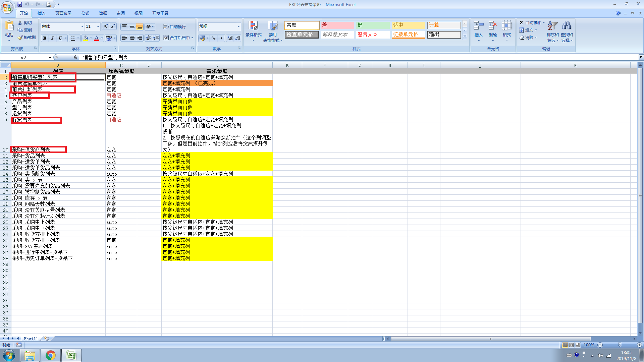Viewport: 644px width, 362px height.
Task: Click the Feuil1 sheet tab
Action: point(31,339)
